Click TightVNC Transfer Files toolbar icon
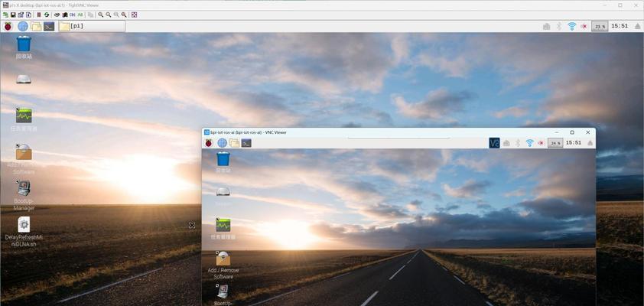The image size is (644, 306). 90,15
